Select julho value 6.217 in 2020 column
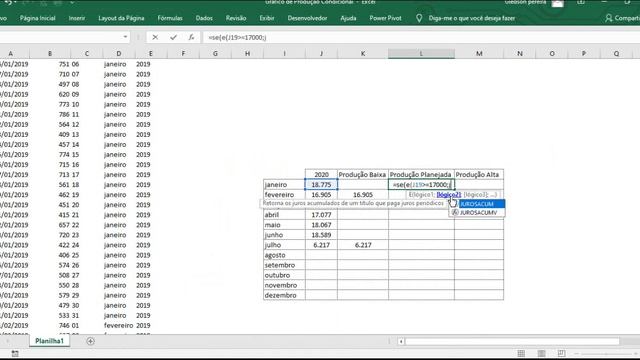 click(x=321, y=245)
